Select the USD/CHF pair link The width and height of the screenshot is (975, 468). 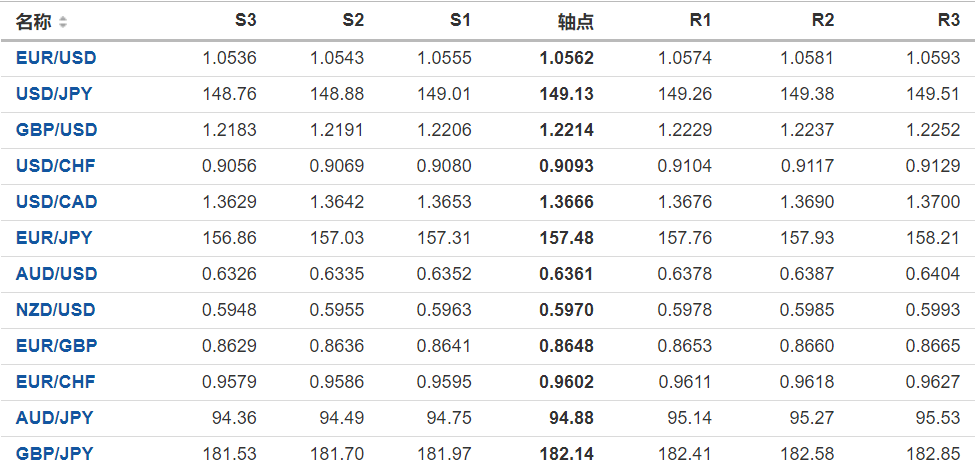click(x=56, y=166)
